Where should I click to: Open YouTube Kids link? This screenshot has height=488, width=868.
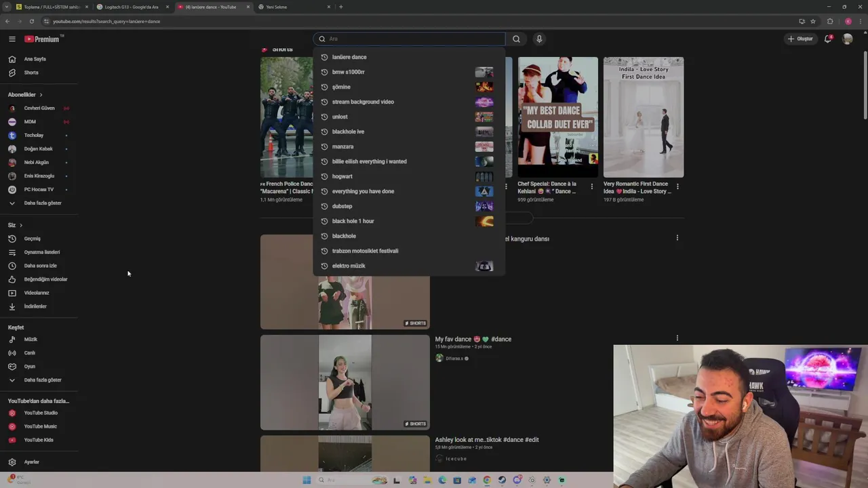39,440
